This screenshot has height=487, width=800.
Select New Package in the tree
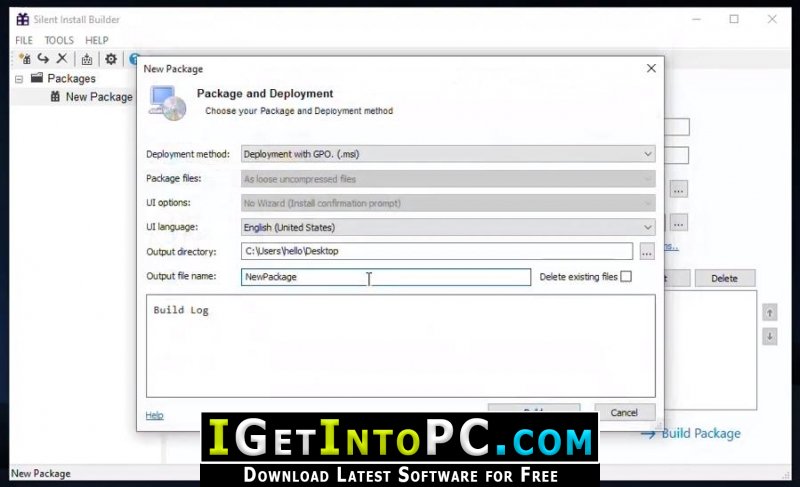click(98, 97)
